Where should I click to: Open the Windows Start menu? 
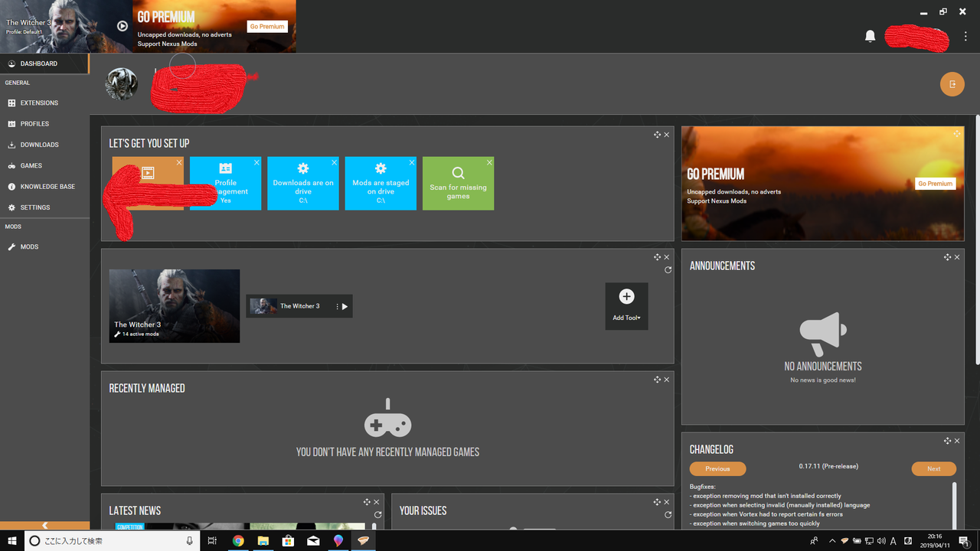point(12,541)
